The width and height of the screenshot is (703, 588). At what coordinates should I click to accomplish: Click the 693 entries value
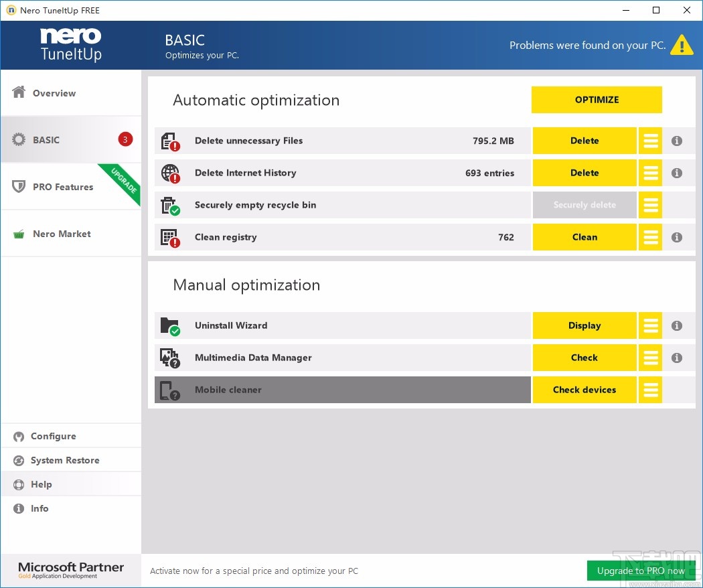[x=489, y=173]
